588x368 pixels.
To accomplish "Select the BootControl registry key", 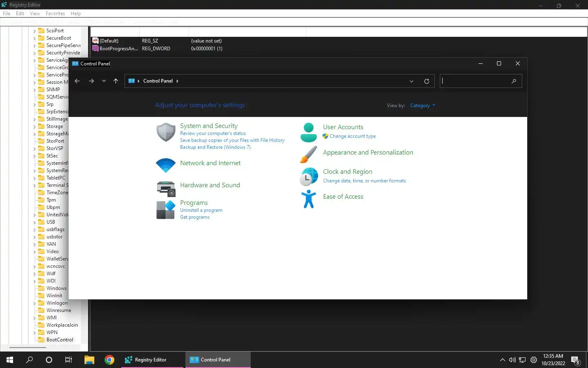I will [x=60, y=340].
